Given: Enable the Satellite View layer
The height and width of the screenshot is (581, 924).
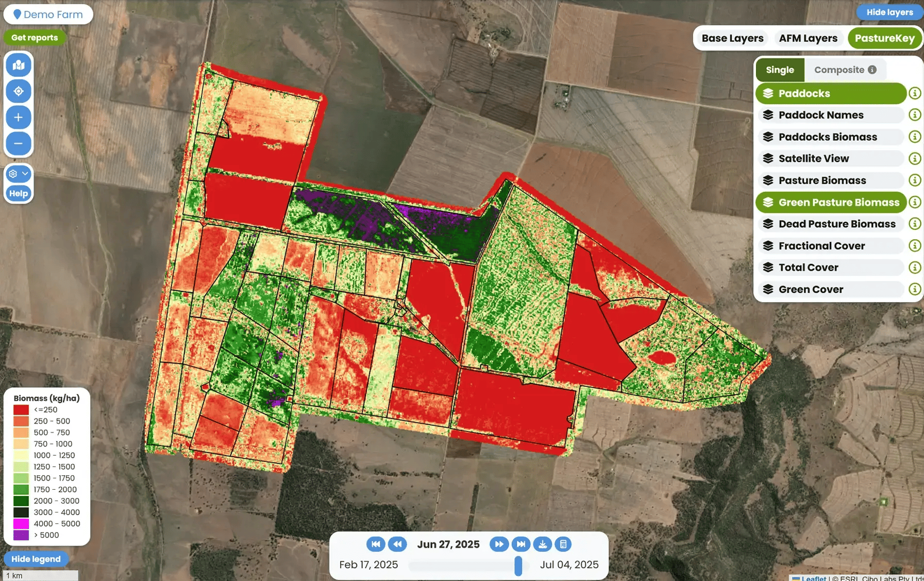Looking at the screenshot, I should pos(830,159).
